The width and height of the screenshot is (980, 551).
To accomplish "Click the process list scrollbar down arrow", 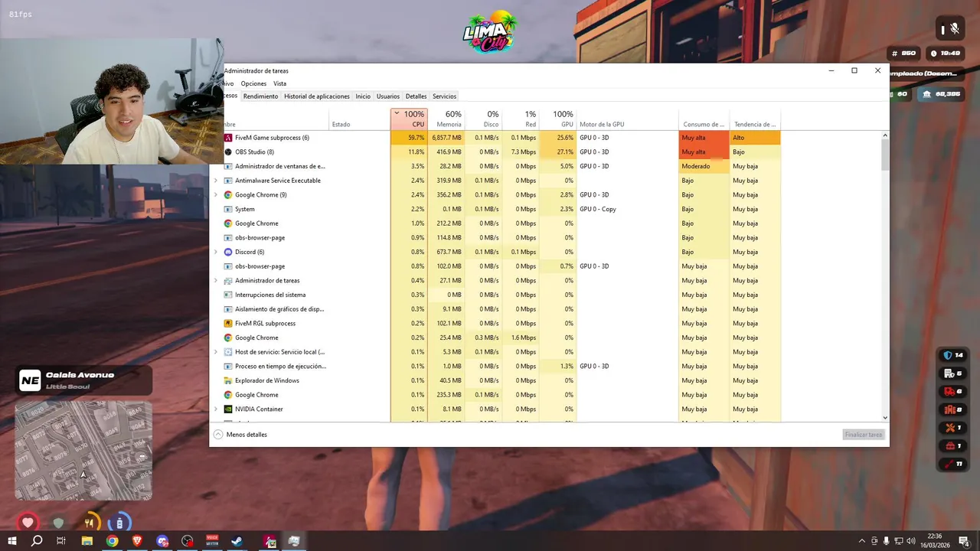I will coord(885,418).
